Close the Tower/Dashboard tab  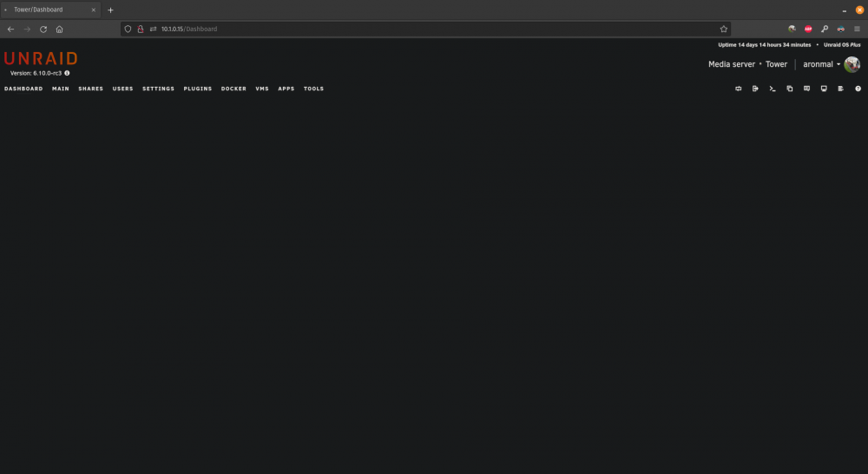point(94,10)
